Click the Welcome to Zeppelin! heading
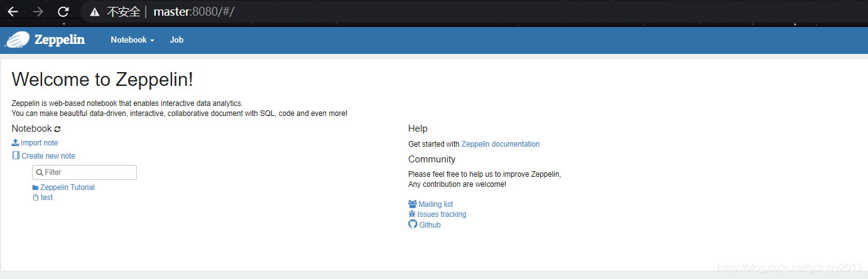Screen dimensions: 868x279 102,80
